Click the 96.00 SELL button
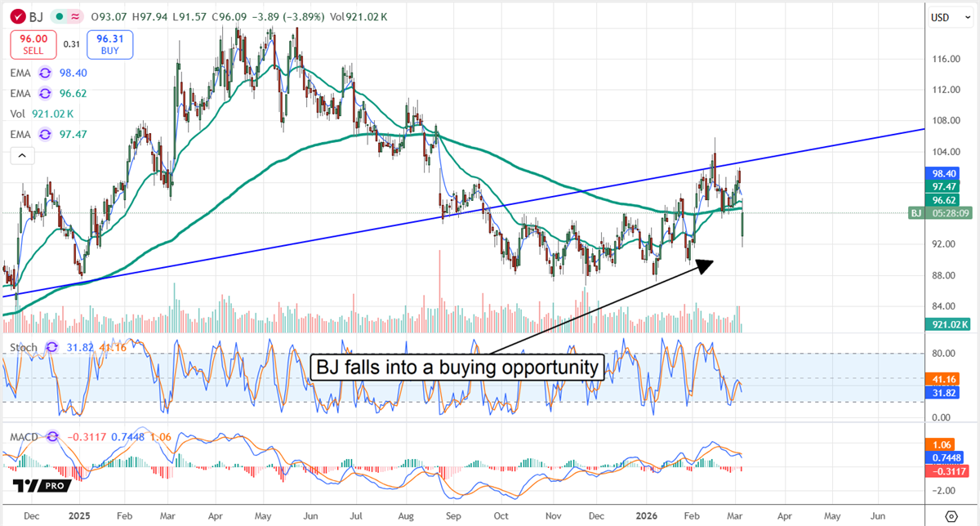The image size is (980, 526). (33, 45)
